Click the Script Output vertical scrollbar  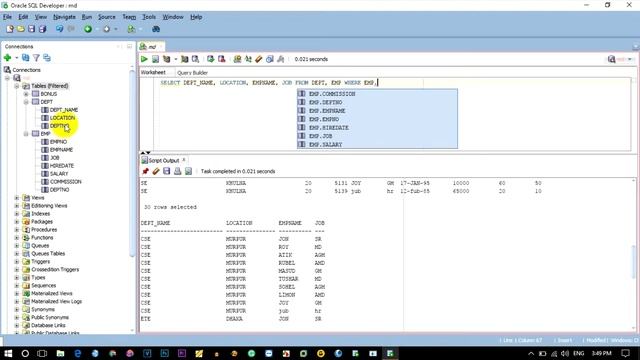click(634, 263)
